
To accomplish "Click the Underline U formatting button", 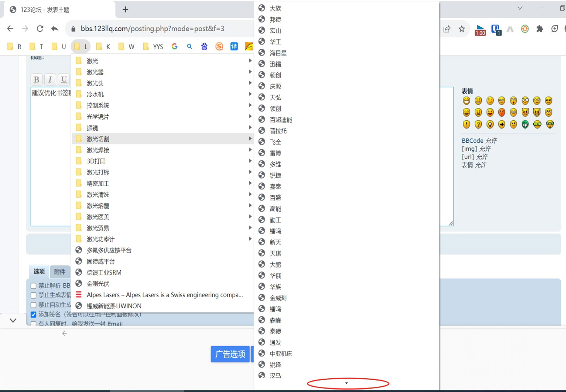I will (64, 79).
